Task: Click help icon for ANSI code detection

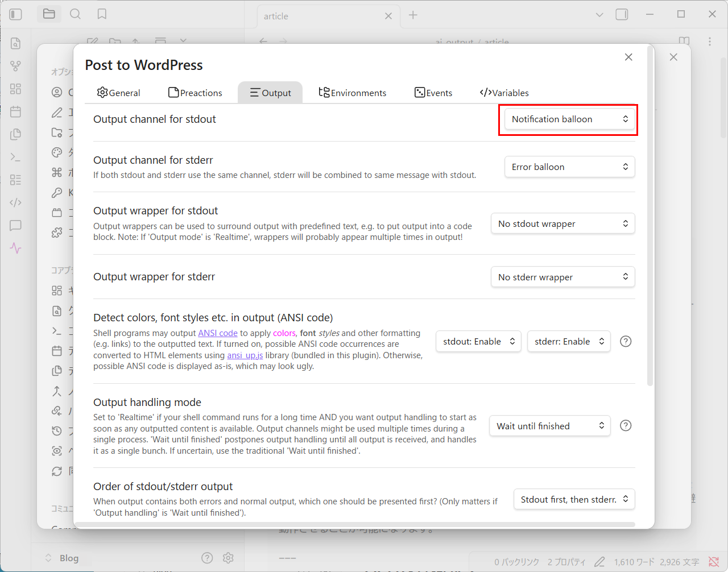Action: click(626, 342)
